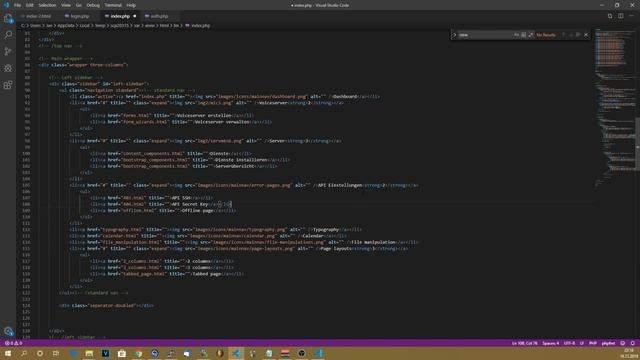
Task: Open the Terminal menu
Action: pyautogui.click(x=113, y=5)
